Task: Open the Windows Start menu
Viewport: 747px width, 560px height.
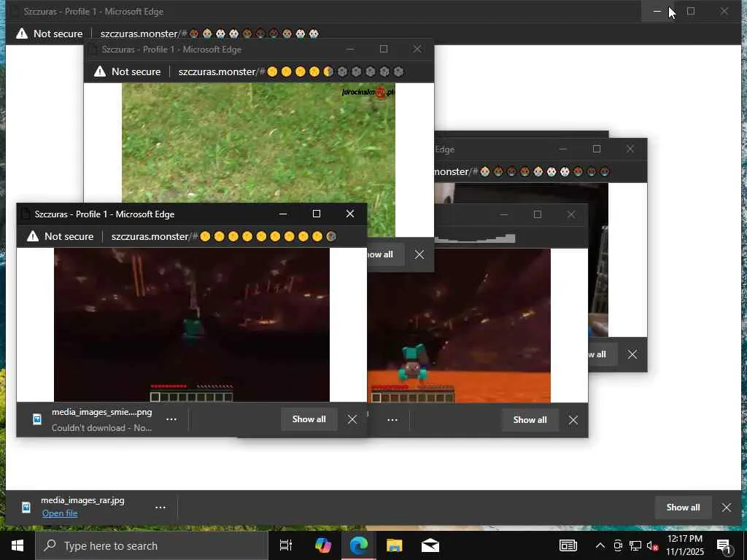Action: pyautogui.click(x=18, y=545)
